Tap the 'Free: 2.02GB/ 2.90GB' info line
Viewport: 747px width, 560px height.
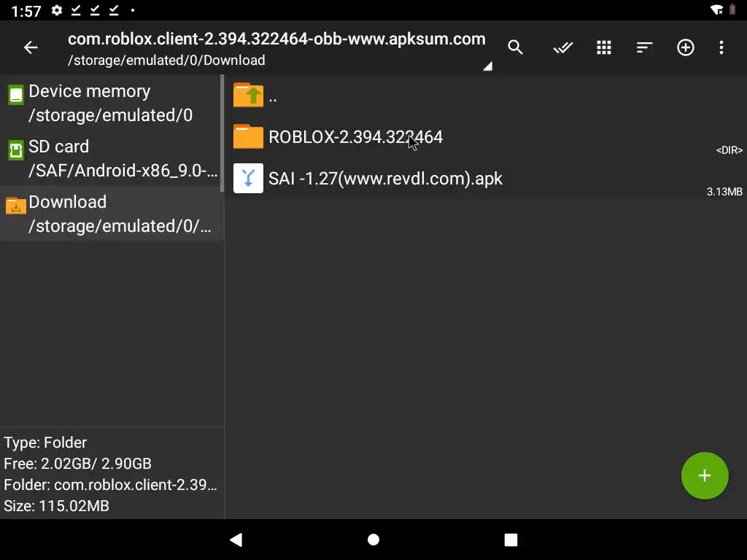pyautogui.click(x=77, y=463)
